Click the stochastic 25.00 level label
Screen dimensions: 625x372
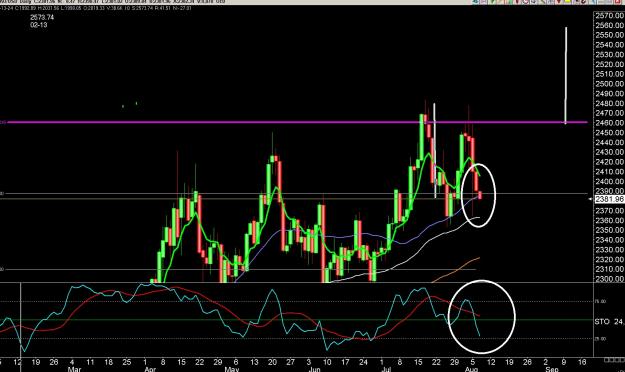click(x=600, y=339)
